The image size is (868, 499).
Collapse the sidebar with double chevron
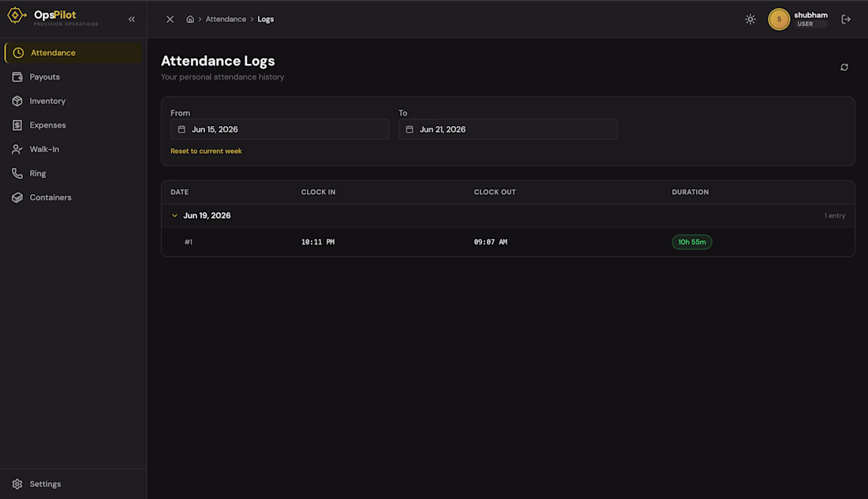coord(132,20)
